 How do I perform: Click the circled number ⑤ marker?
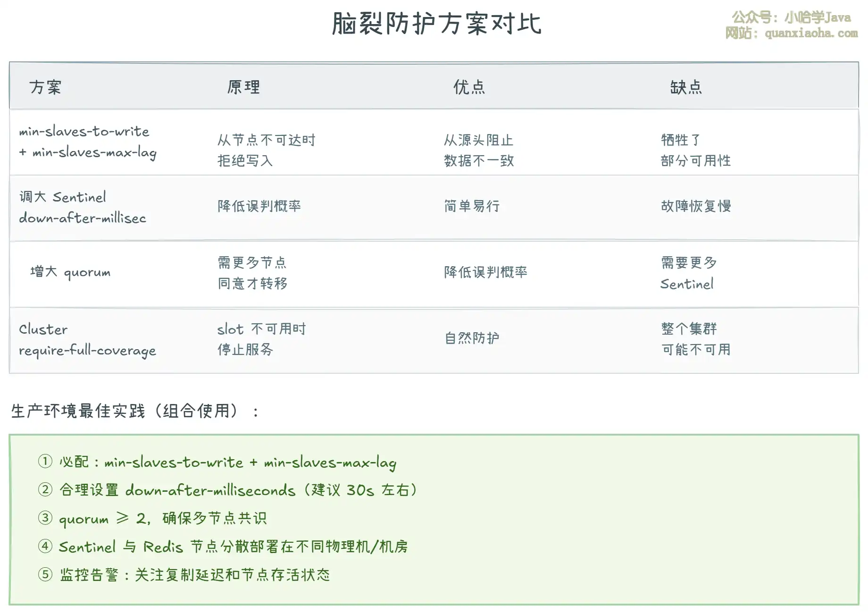click(45, 574)
